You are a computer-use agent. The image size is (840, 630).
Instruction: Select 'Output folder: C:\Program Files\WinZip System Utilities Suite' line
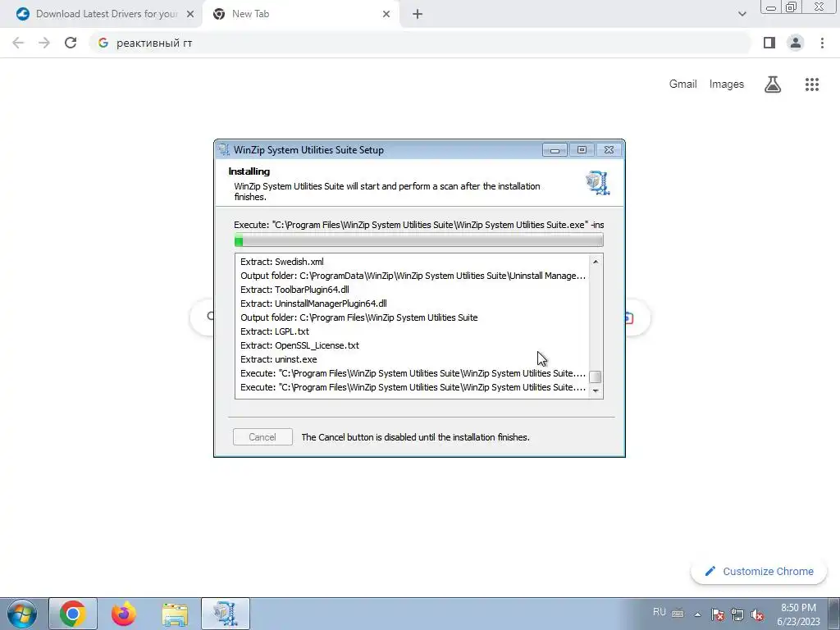(359, 317)
